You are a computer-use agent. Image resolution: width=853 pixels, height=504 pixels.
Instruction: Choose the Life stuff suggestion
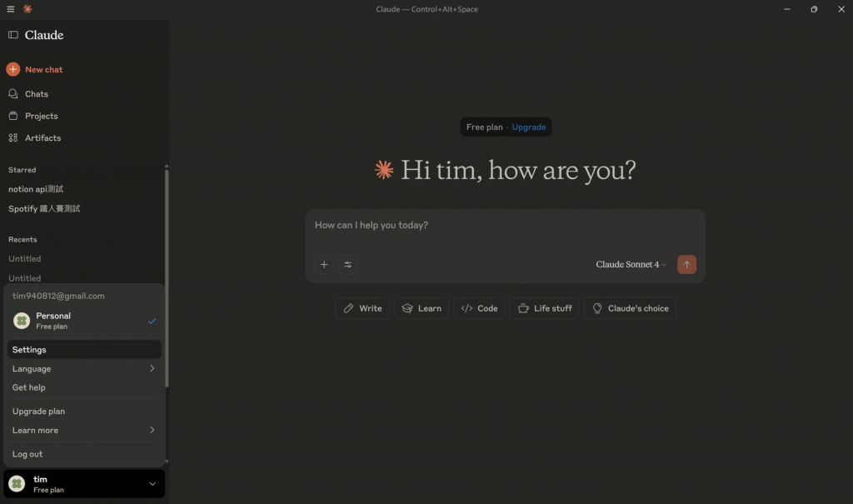(x=545, y=308)
